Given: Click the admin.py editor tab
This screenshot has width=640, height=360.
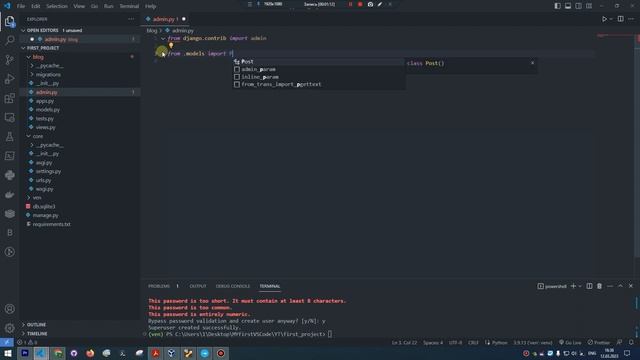Looking at the screenshot, I should point(164,19).
